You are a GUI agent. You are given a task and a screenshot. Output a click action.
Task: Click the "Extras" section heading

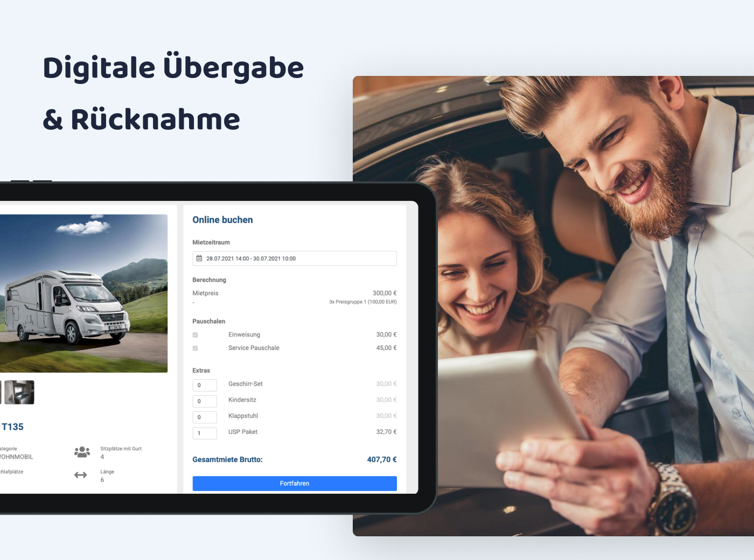click(x=201, y=370)
